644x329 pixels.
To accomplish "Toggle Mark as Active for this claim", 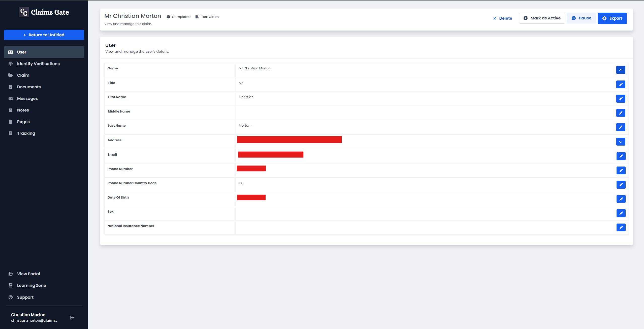I will 543,18.
